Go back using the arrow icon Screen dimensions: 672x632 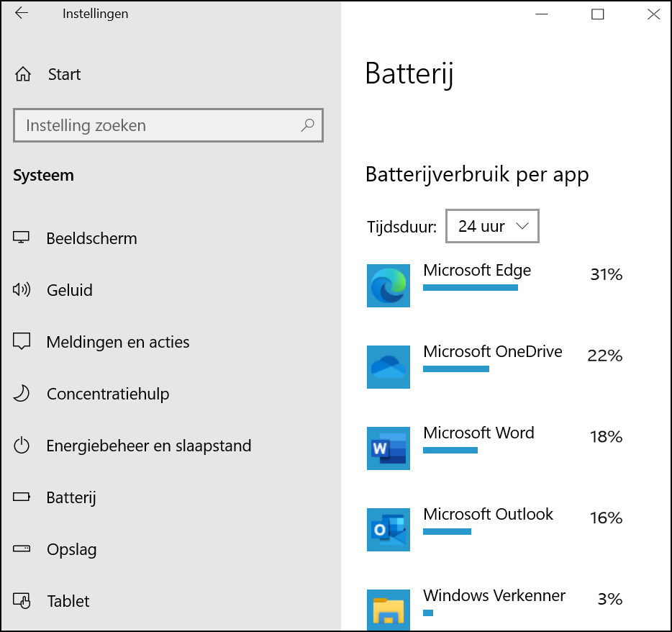(22, 13)
